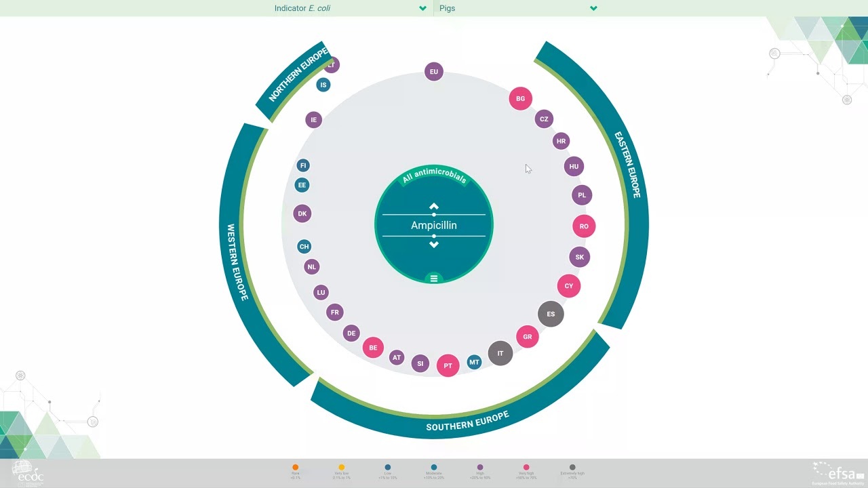Viewport: 868px width, 488px height.
Task: Select the RO country bubble
Action: (584, 226)
